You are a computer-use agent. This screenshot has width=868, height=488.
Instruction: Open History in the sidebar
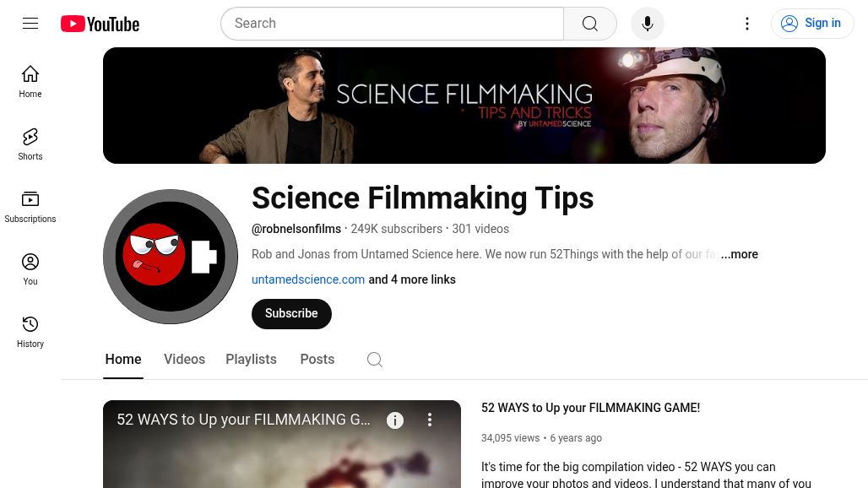pos(30,332)
